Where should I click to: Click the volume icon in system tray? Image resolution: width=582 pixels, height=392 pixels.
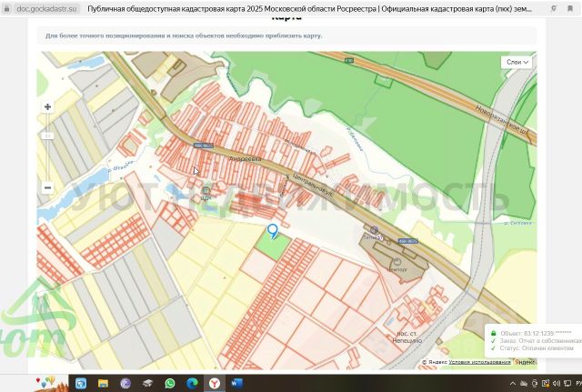pyautogui.click(x=556, y=384)
